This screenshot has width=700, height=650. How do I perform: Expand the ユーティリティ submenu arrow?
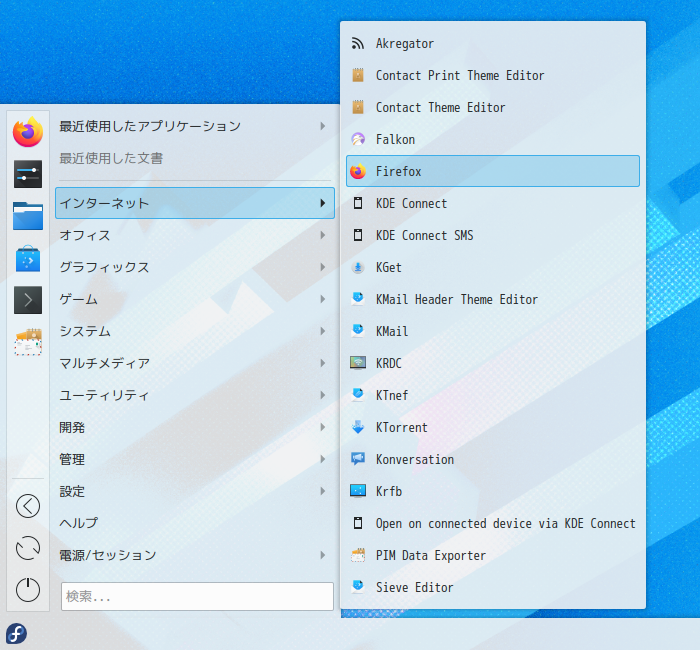323,395
